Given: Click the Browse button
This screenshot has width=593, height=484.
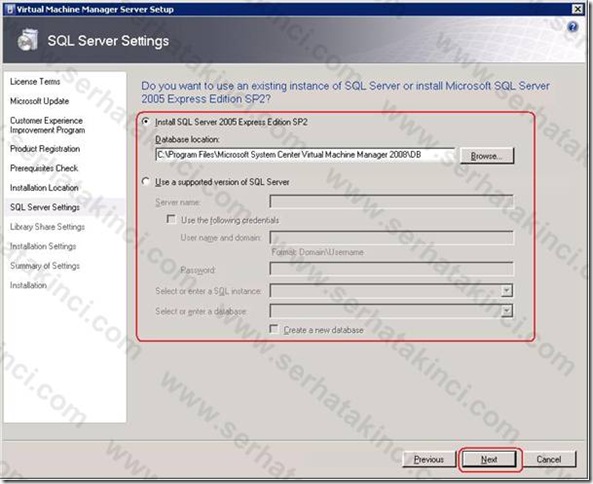Looking at the screenshot, I should (487, 156).
